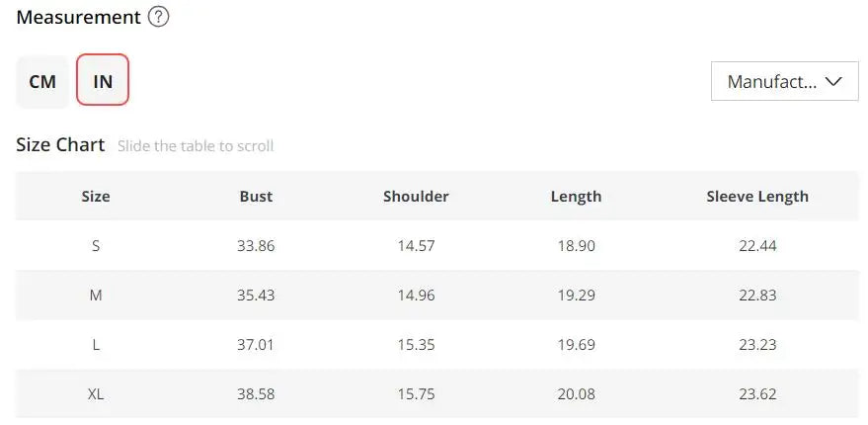Click the Shoulder column header
Viewport: 868px width, 425px height.
[416, 196]
